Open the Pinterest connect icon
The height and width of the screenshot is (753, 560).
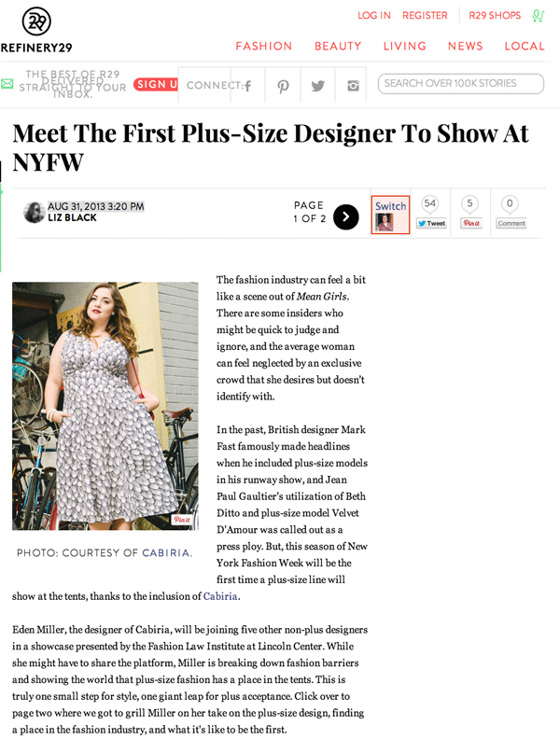(x=283, y=86)
